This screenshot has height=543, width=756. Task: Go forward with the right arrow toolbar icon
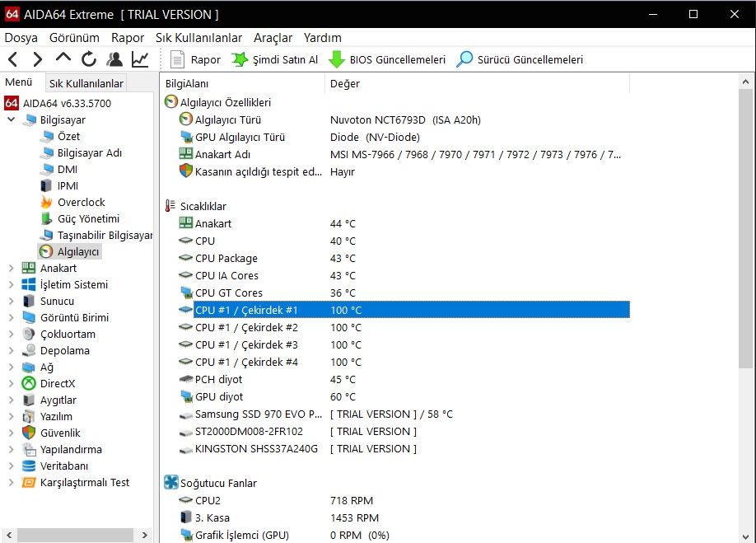(x=37, y=59)
